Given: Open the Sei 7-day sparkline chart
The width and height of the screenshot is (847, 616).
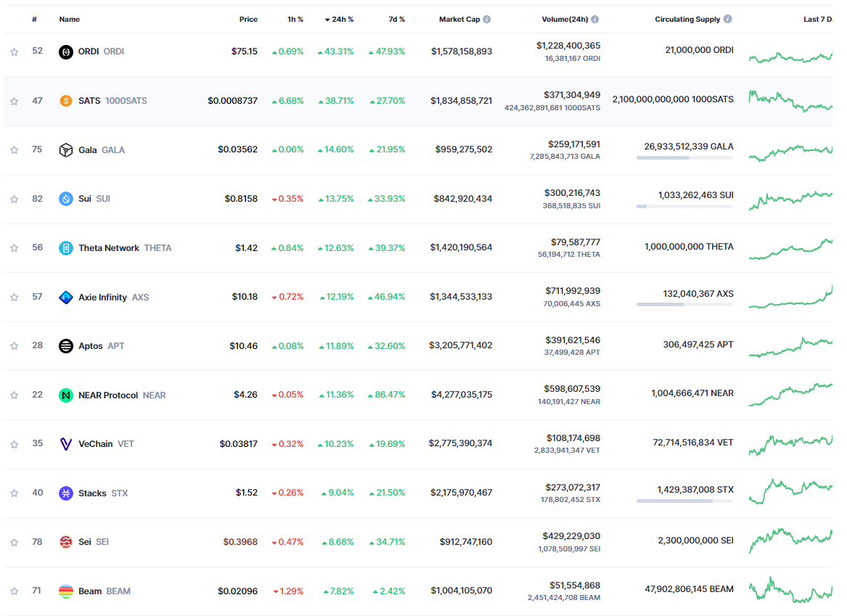Looking at the screenshot, I should pos(790,541).
